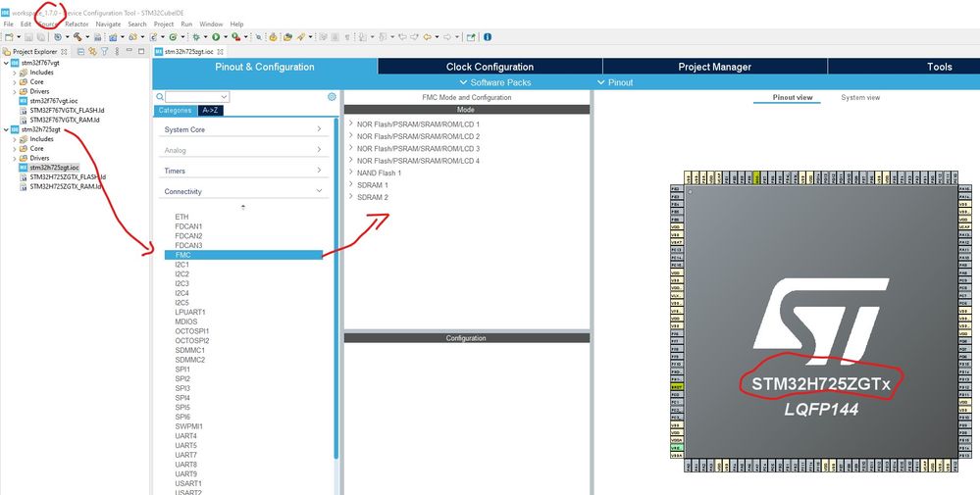Expand Includes under stm32h725zgt
Image resolution: width=980 pixels, height=495 pixels.
15,139
